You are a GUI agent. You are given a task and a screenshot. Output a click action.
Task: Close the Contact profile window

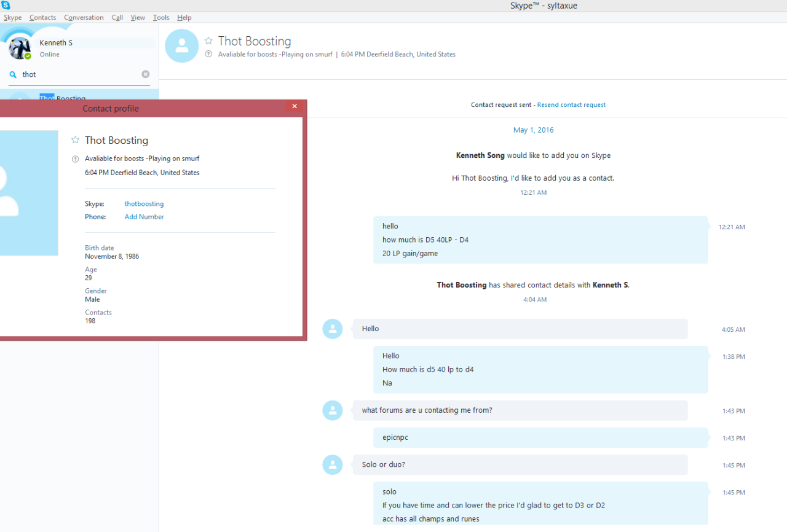[x=295, y=107]
